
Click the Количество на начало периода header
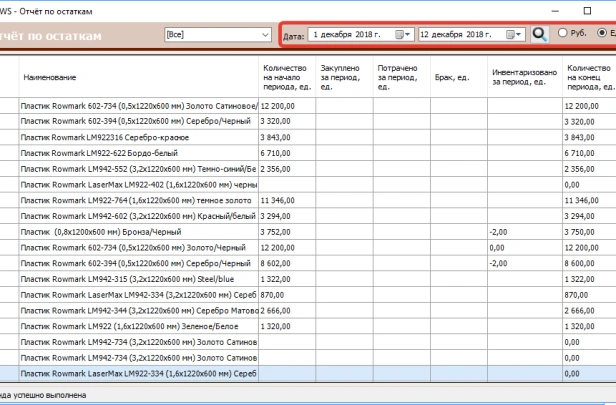[x=286, y=76]
